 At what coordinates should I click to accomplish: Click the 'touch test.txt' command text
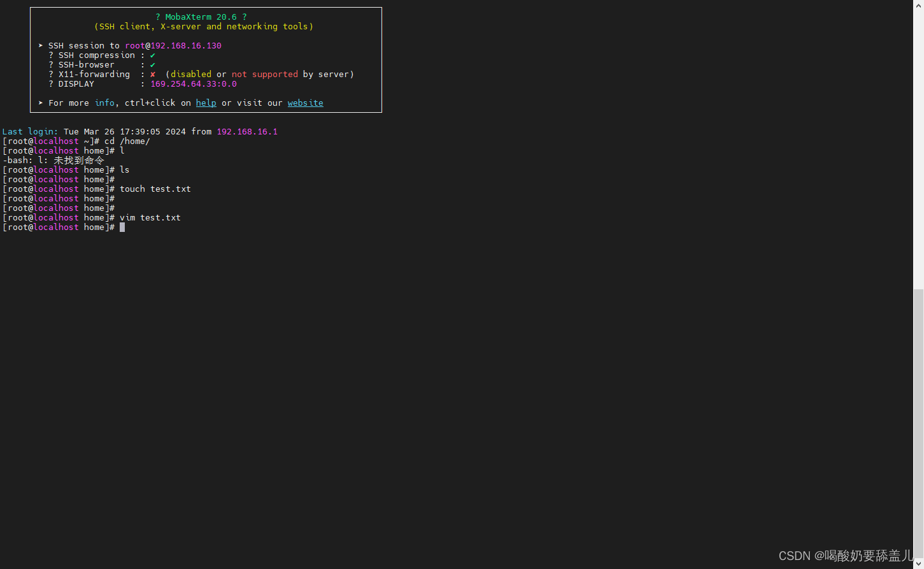pos(155,189)
